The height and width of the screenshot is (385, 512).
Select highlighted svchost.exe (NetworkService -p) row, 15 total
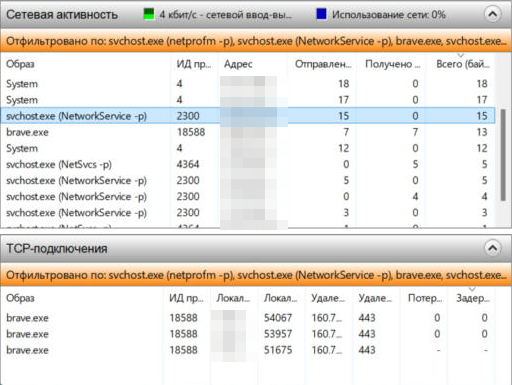tap(247, 116)
